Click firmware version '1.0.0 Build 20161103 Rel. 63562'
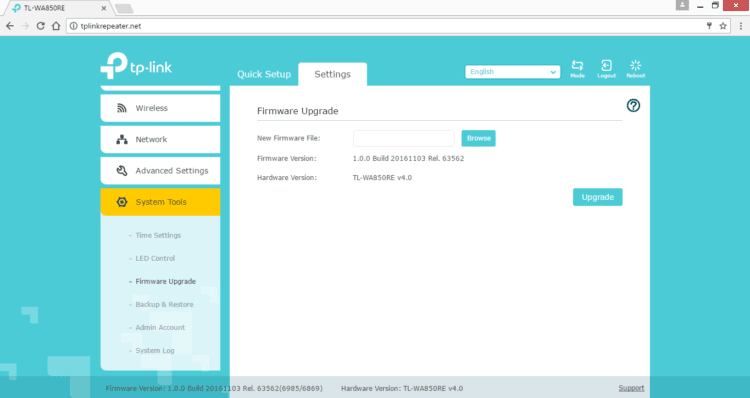Image resolution: width=750 pixels, height=398 pixels. click(408, 158)
